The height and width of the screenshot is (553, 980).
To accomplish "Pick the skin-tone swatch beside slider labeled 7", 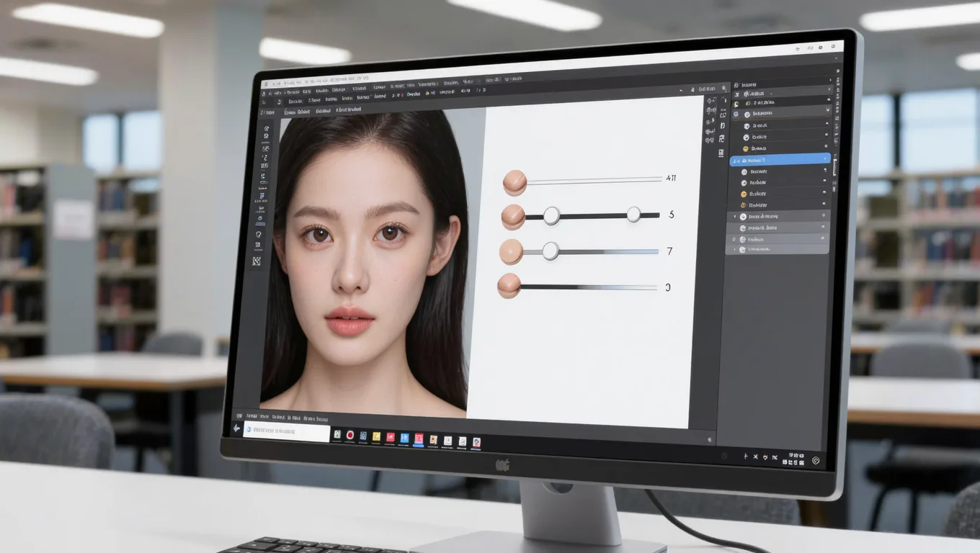I will point(511,251).
